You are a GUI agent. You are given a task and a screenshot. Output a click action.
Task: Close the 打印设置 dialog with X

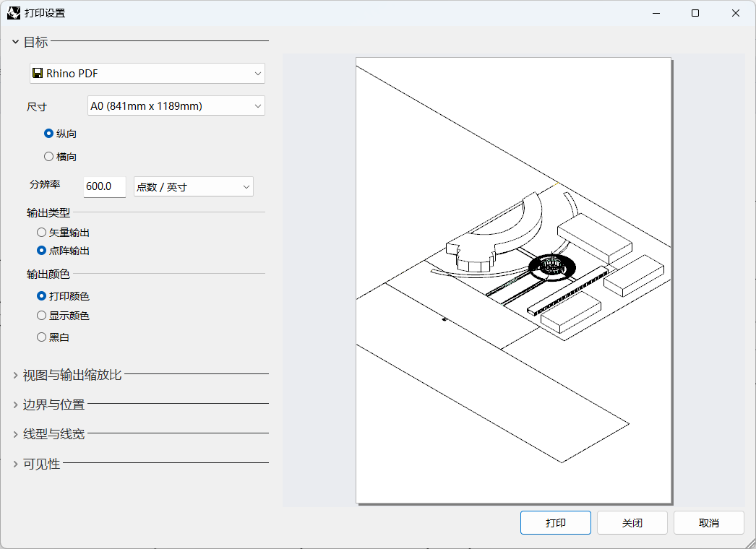tap(736, 13)
